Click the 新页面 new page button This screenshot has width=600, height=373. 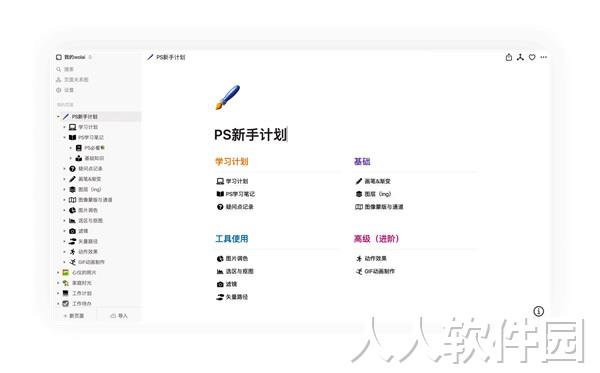[74, 316]
